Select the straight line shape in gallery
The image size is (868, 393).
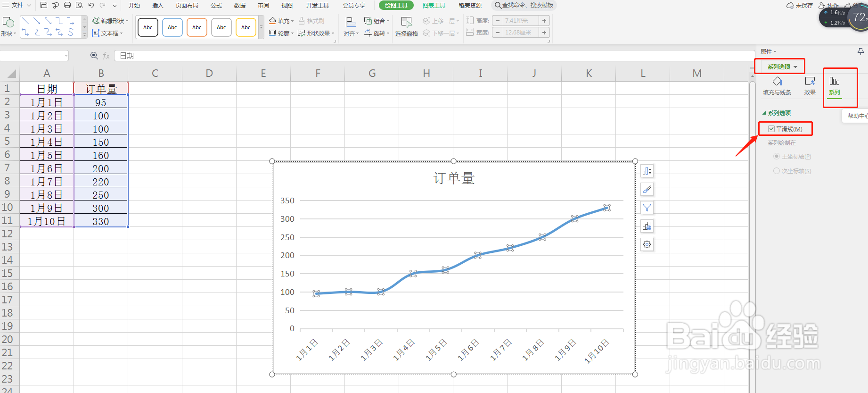[26, 21]
